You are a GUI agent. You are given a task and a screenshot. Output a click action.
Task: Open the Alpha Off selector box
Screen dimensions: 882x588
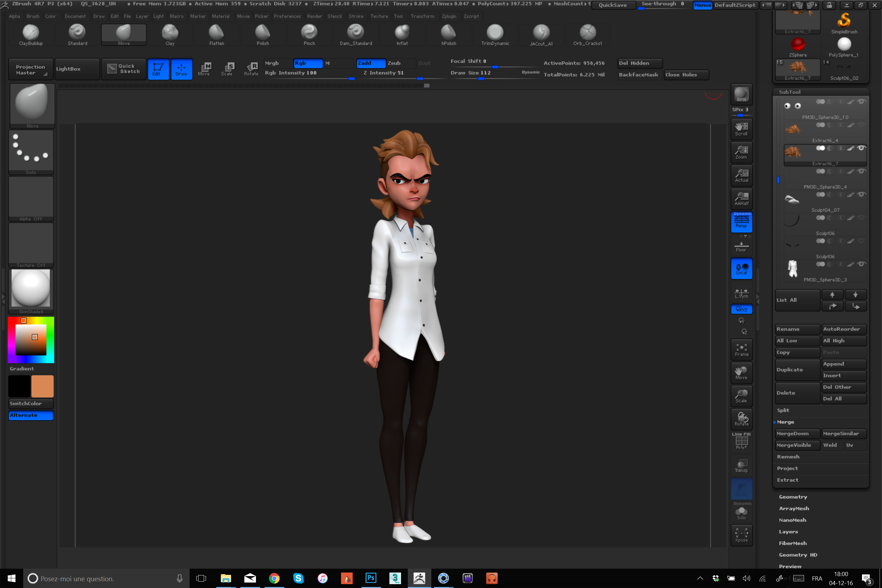click(x=31, y=199)
